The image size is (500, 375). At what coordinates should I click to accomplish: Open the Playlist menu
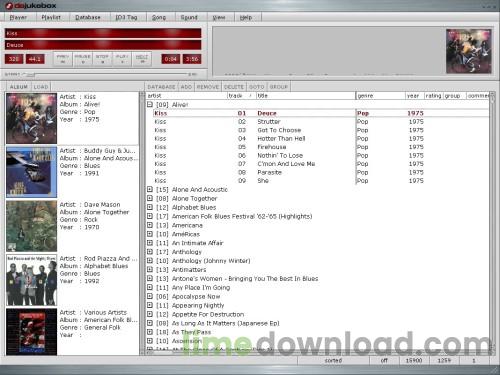(x=51, y=17)
